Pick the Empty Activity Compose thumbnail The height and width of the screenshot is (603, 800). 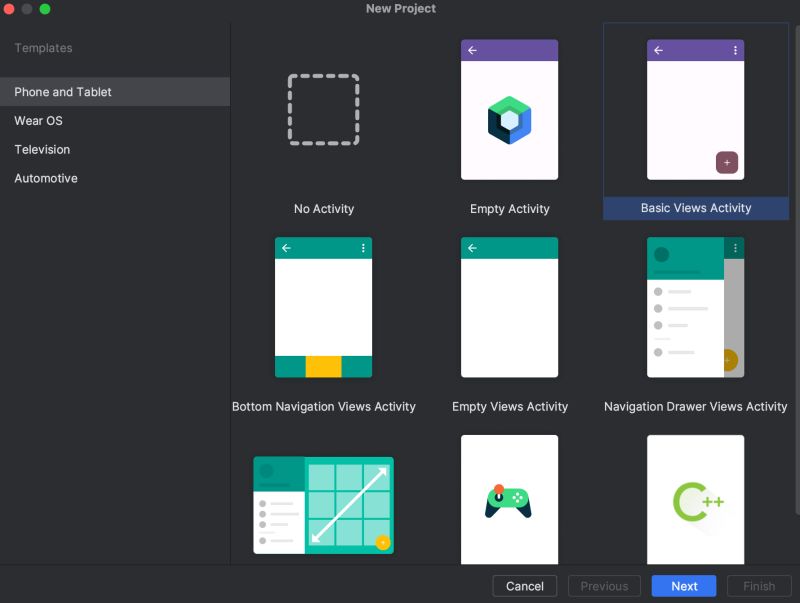coord(509,110)
